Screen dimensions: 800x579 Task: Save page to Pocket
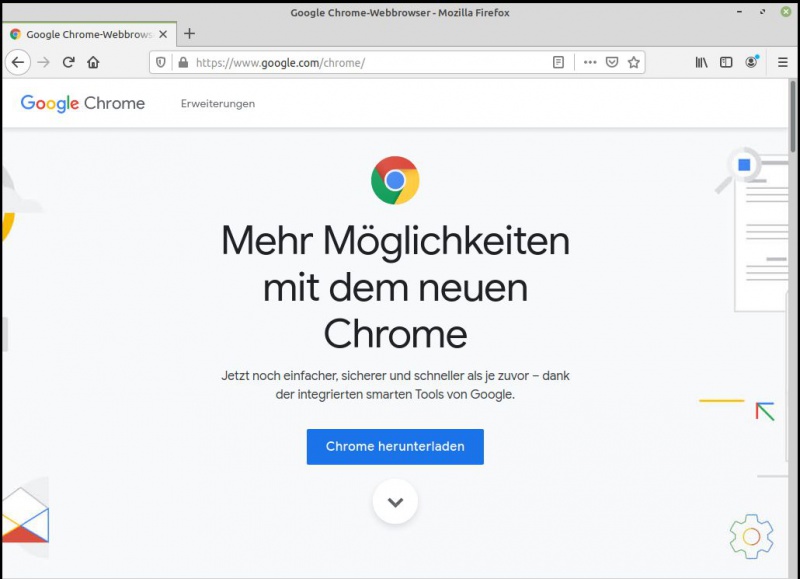coord(612,62)
